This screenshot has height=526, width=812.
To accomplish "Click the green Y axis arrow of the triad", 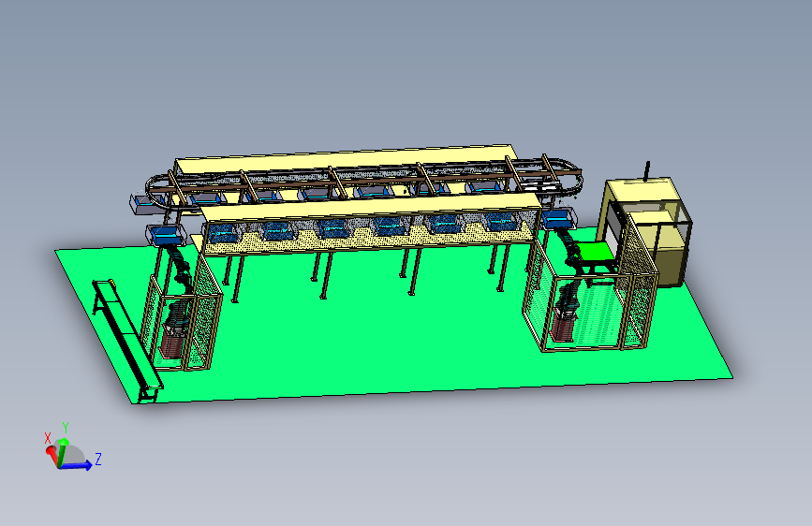I will (x=63, y=451).
